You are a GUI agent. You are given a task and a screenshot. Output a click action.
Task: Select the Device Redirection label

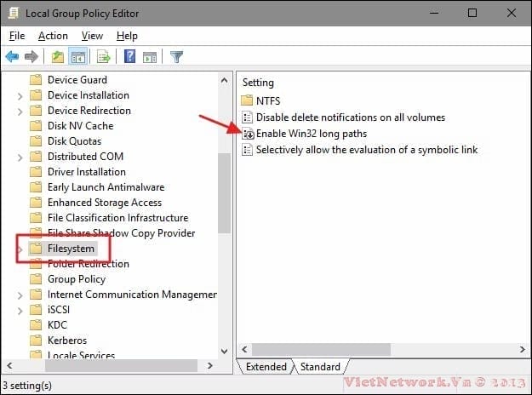coord(89,111)
